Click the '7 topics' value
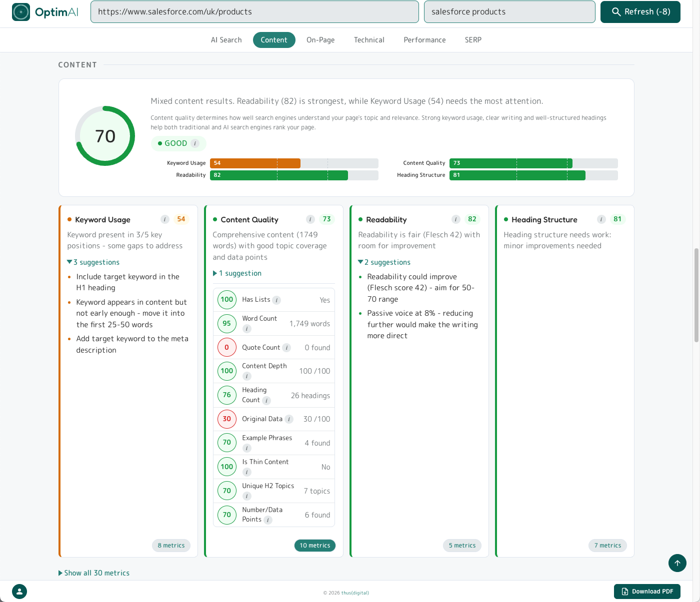Image resolution: width=700 pixels, height=602 pixels. click(x=317, y=491)
